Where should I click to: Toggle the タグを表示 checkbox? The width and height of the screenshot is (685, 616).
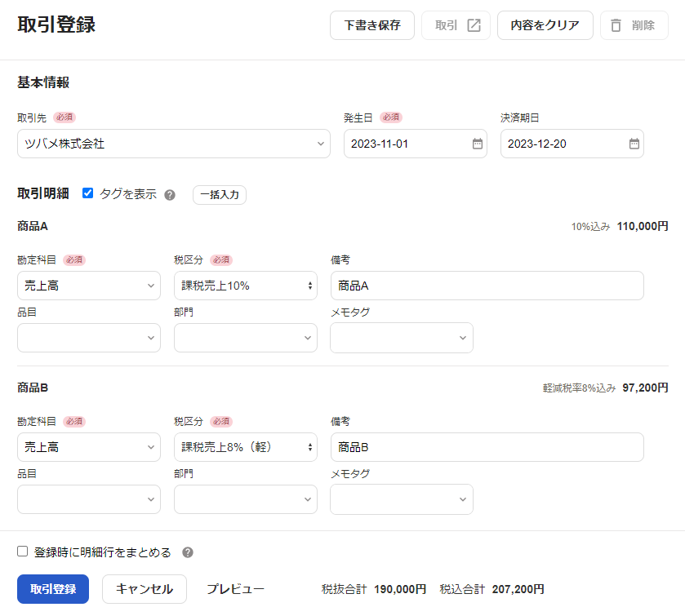88,193
